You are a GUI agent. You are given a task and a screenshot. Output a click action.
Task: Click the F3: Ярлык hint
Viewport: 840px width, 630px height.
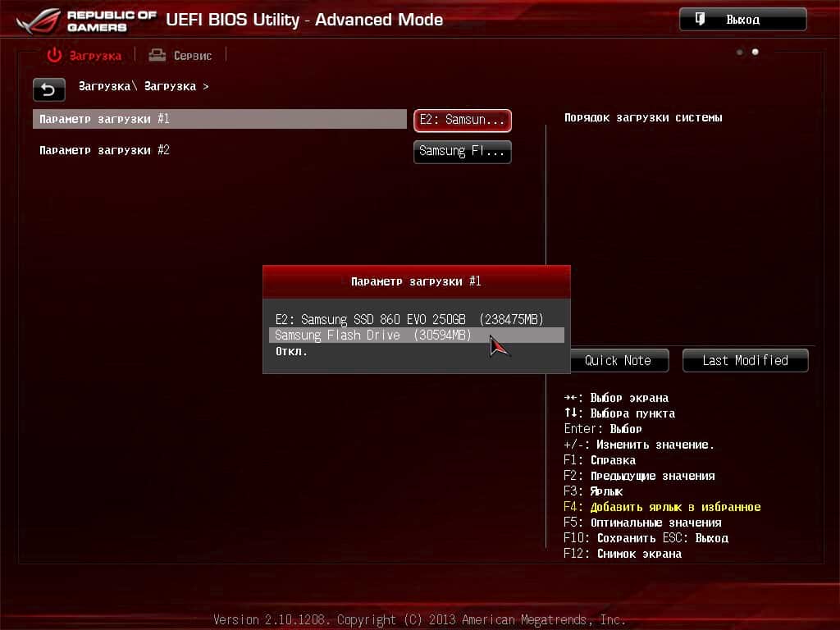(x=593, y=491)
